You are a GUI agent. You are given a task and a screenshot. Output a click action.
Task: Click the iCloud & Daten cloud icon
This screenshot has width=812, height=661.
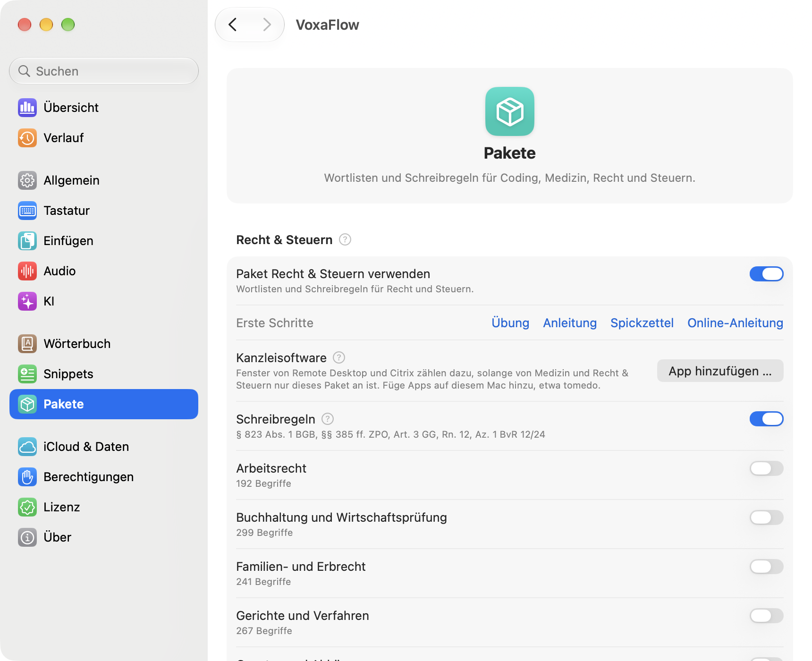point(27,447)
